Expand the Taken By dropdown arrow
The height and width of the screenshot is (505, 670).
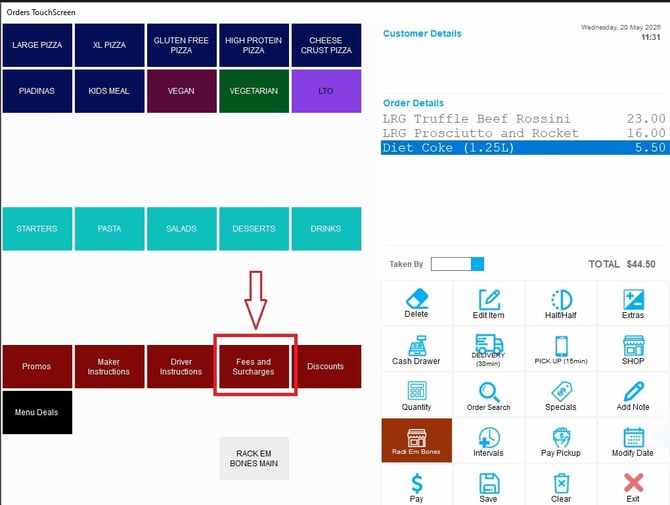point(477,264)
